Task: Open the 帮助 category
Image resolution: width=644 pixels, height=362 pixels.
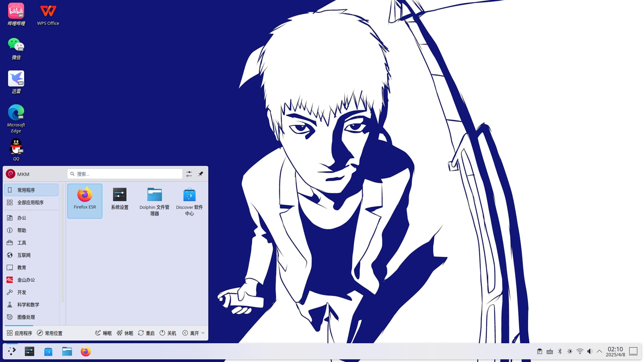Action: (31, 230)
